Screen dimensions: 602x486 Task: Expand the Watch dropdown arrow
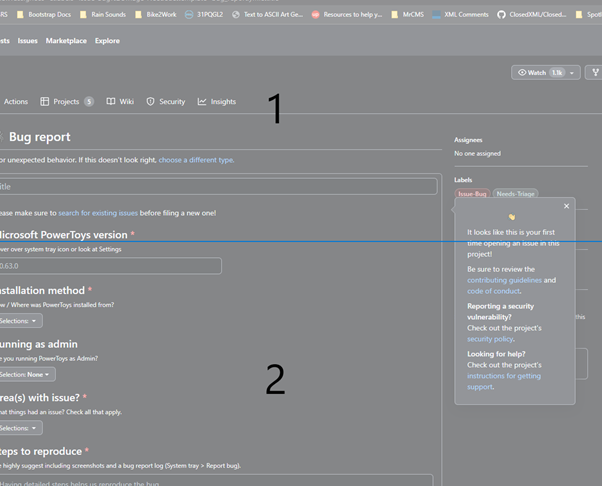point(572,73)
